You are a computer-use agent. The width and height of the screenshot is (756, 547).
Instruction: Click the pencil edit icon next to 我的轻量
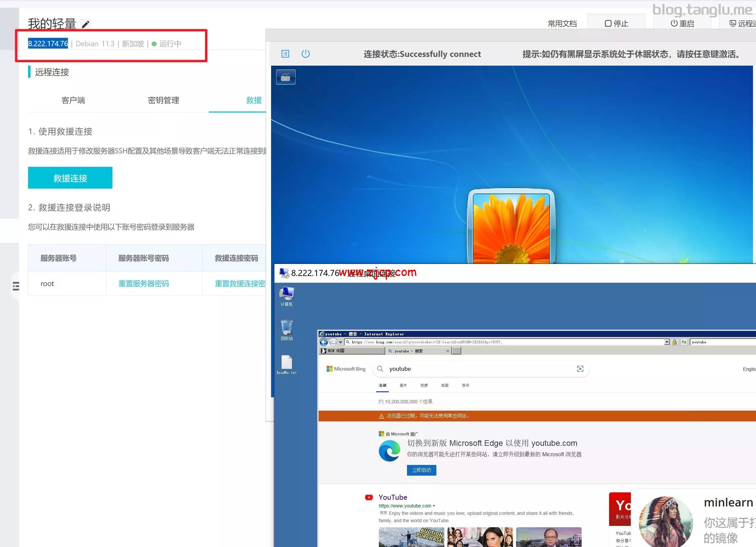85,23
